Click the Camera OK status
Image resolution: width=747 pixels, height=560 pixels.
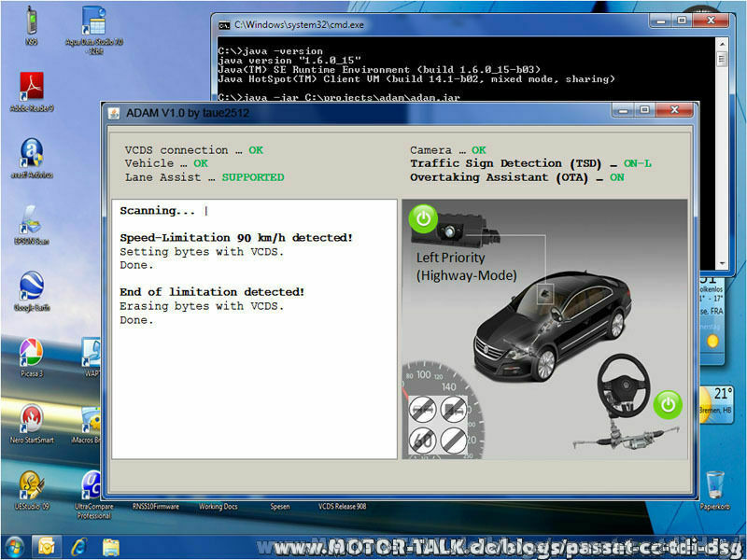(479, 150)
